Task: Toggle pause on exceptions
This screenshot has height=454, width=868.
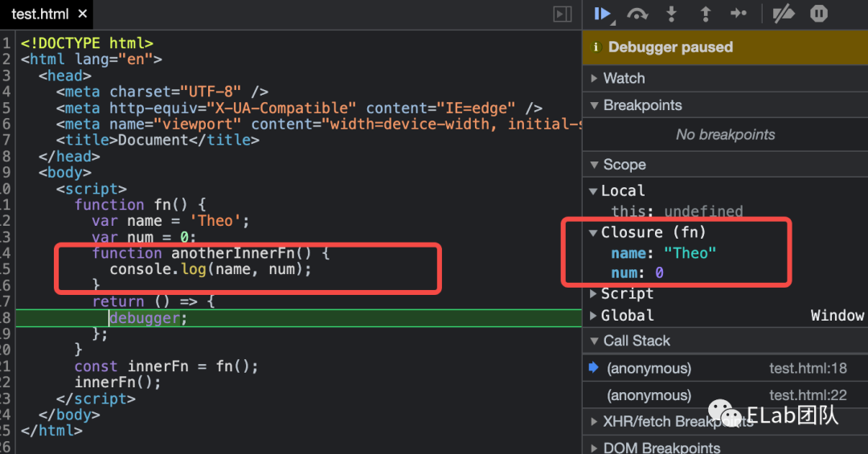Action: [x=819, y=14]
